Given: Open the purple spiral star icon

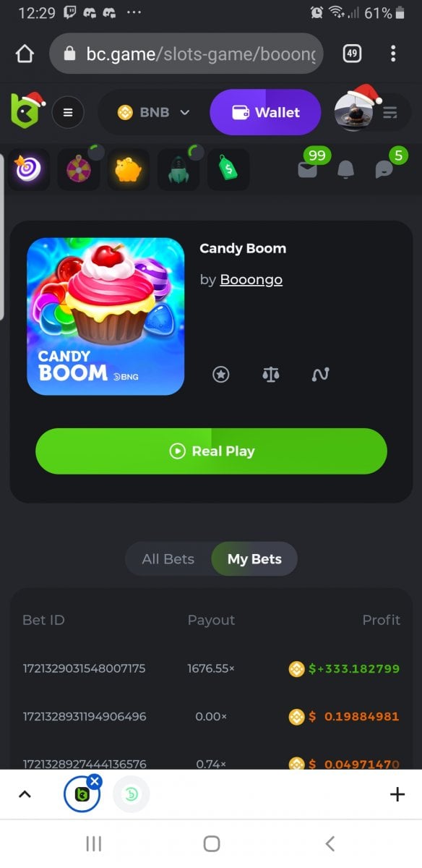Looking at the screenshot, I should click(x=29, y=169).
